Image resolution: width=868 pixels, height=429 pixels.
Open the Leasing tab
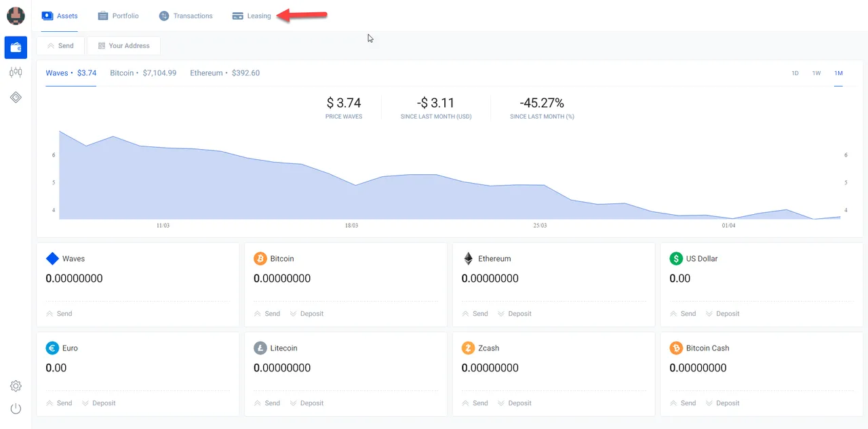point(252,16)
